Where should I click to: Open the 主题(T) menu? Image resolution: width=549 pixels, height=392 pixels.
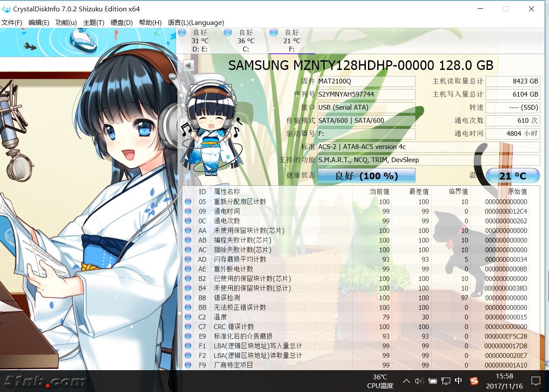point(94,23)
